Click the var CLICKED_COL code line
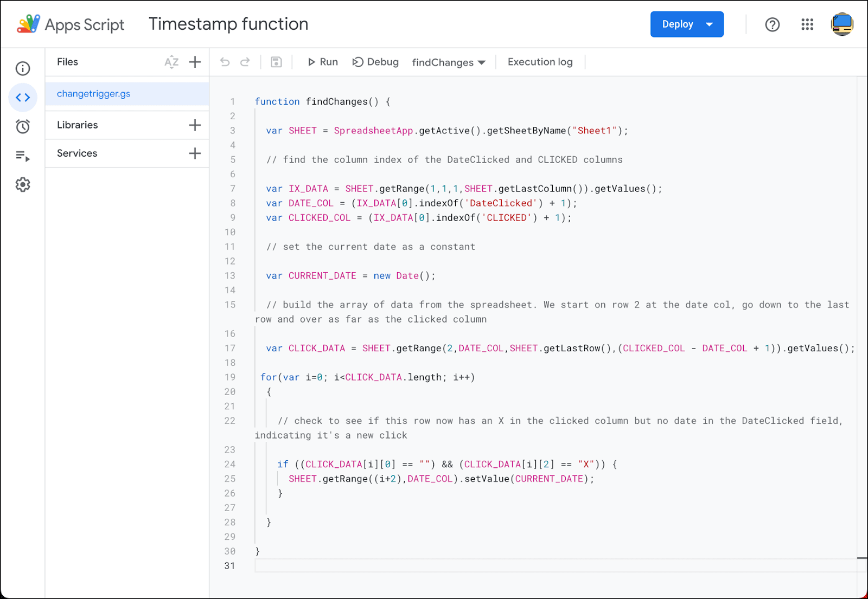 pyautogui.click(x=419, y=218)
